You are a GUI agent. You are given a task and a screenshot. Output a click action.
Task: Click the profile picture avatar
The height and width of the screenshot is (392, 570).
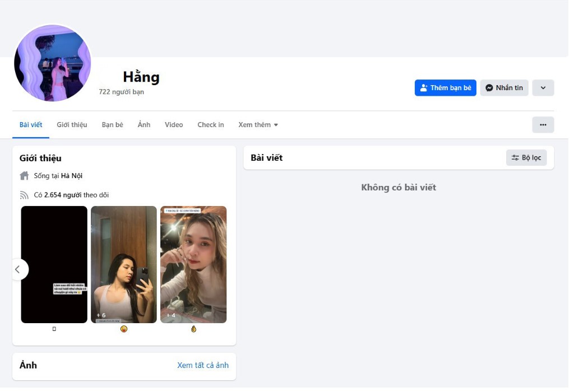click(52, 63)
